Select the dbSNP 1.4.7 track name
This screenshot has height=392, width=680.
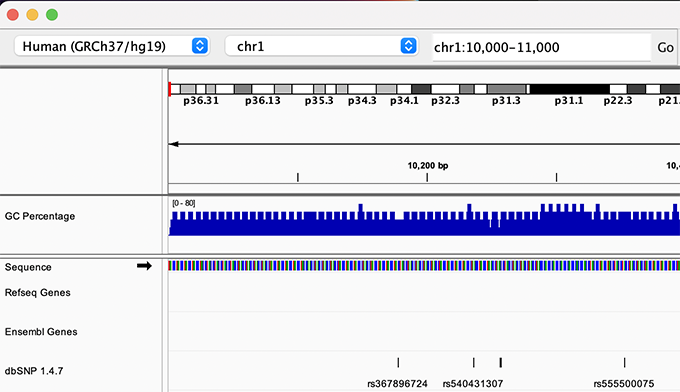click(34, 371)
